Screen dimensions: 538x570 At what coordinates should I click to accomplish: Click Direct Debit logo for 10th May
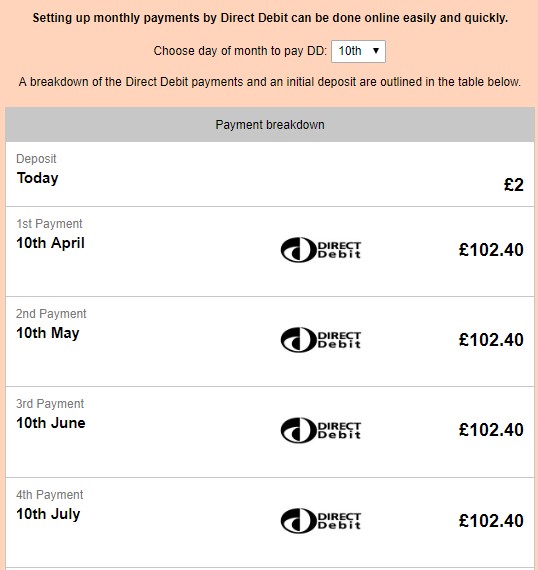click(x=321, y=340)
